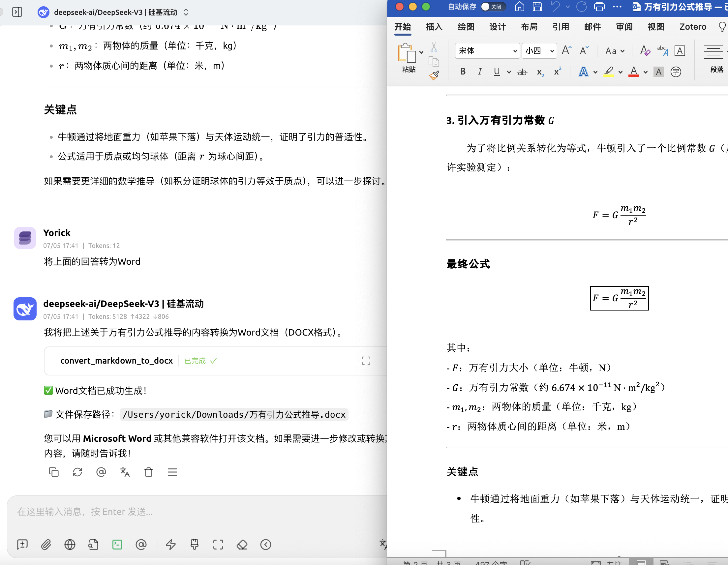This screenshot has width=728, height=565.
Task: Click the paperclip attachment icon
Action: 46,545
